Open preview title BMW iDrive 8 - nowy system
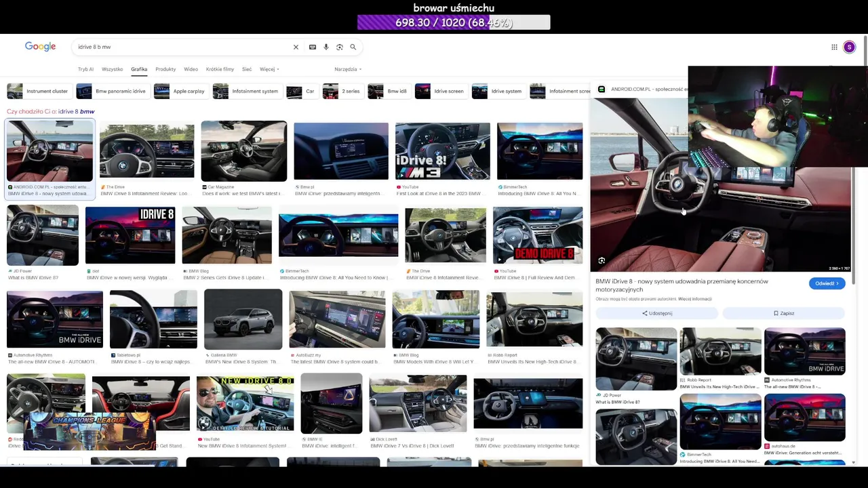Image resolution: width=868 pixels, height=488 pixels. point(682,285)
